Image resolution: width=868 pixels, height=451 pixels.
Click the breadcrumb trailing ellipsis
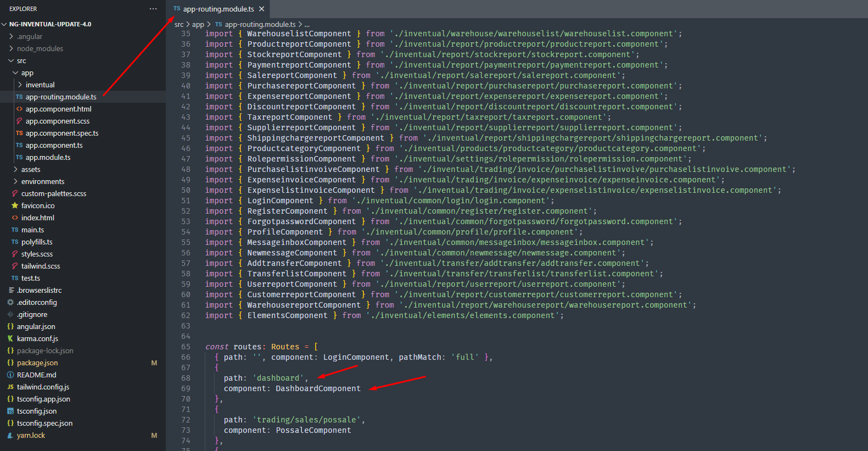point(307,24)
